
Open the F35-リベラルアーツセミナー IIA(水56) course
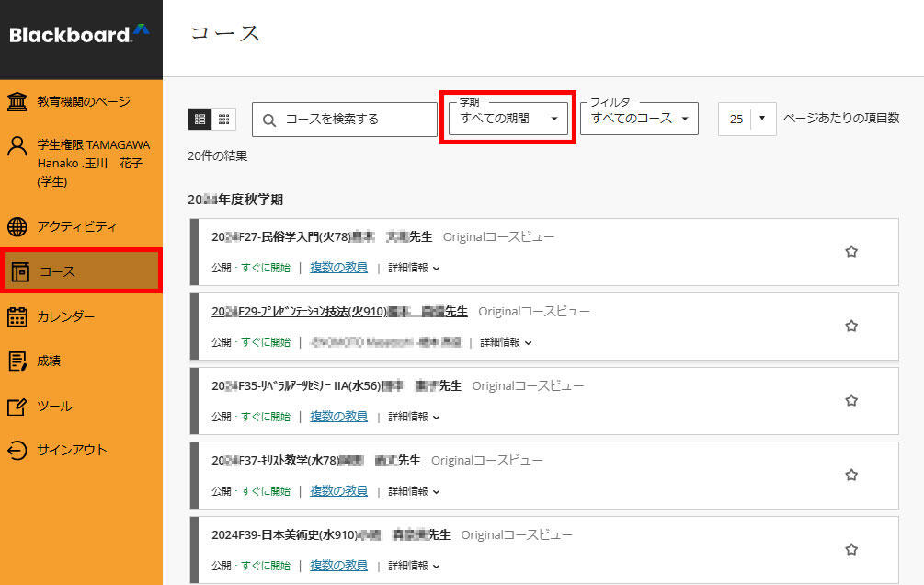coord(337,385)
